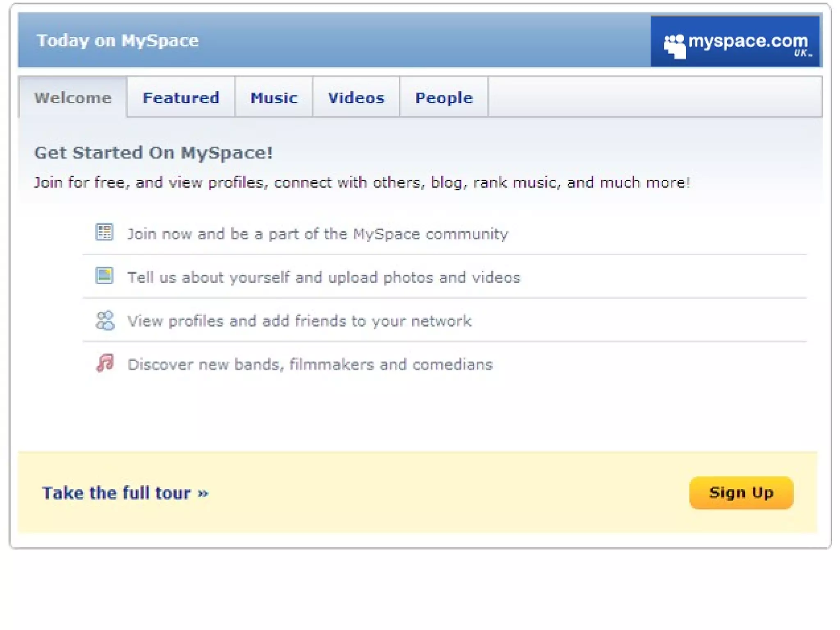Click Tell us about yourself text
The image size is (840, 630).
coord(324,278)
